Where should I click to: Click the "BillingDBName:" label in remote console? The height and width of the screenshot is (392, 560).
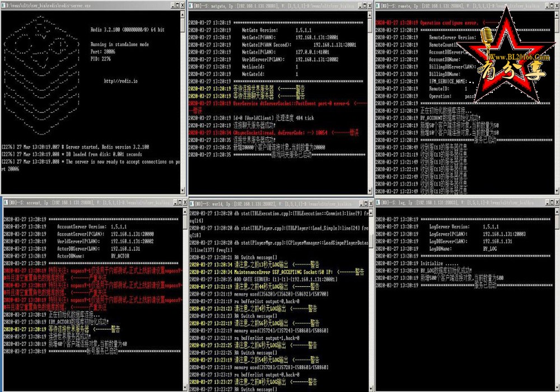[x=444, y=74]
